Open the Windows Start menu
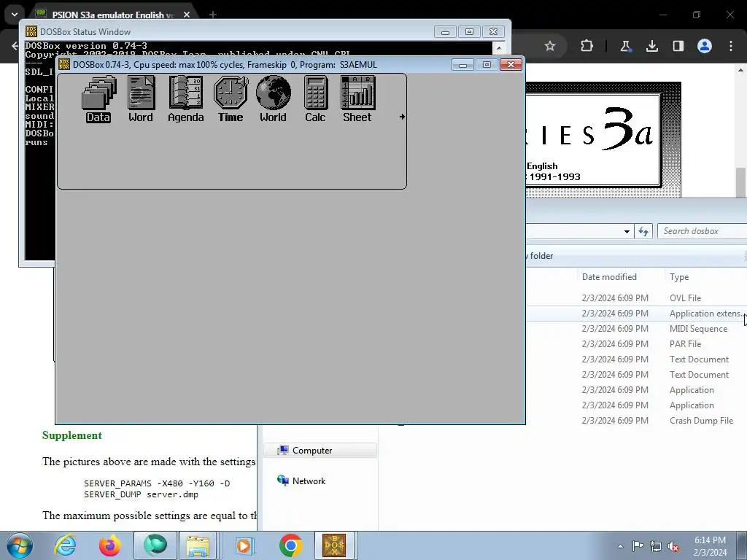The width and height of the screenshot is (747, 560). click(20, 545)
